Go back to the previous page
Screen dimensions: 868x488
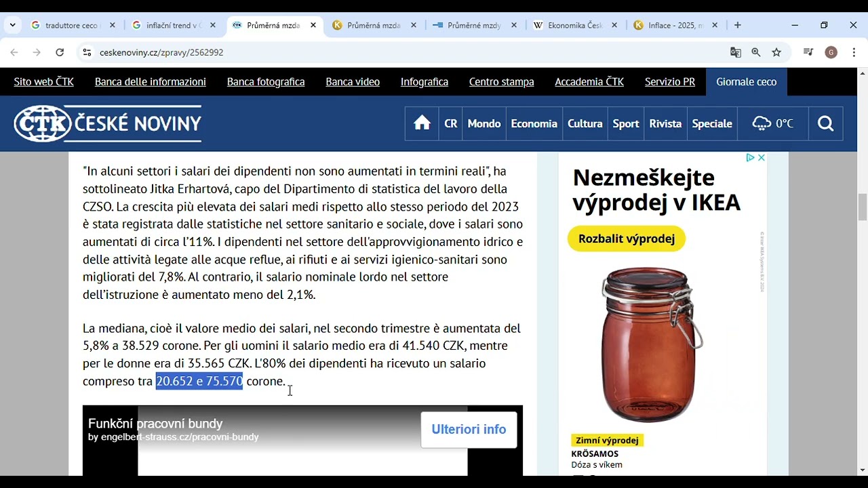click(14, 52)
